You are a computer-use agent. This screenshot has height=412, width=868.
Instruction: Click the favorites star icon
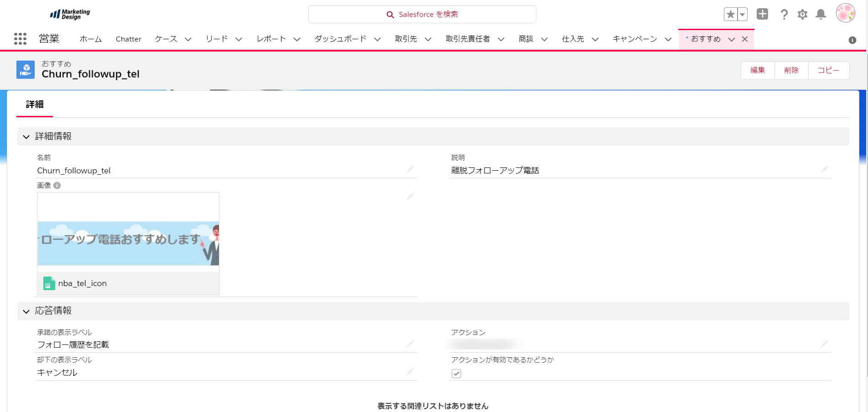pos(730,15)
